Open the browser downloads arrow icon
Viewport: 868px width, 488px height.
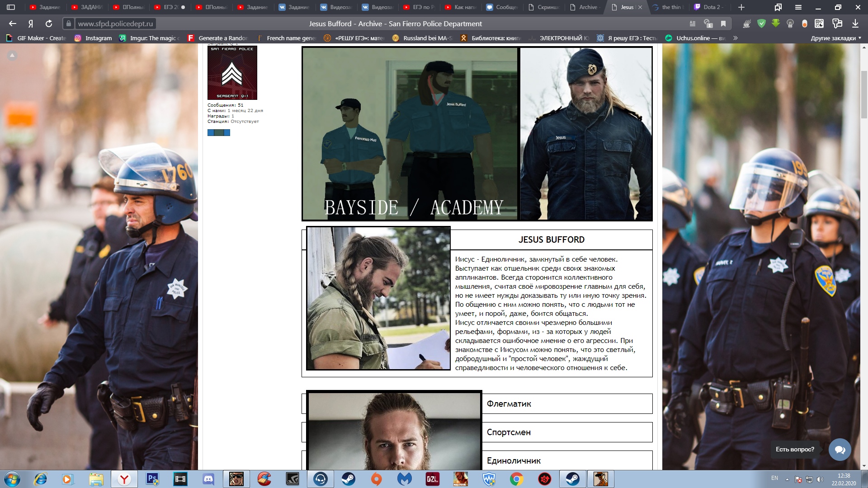pos(855,23)
